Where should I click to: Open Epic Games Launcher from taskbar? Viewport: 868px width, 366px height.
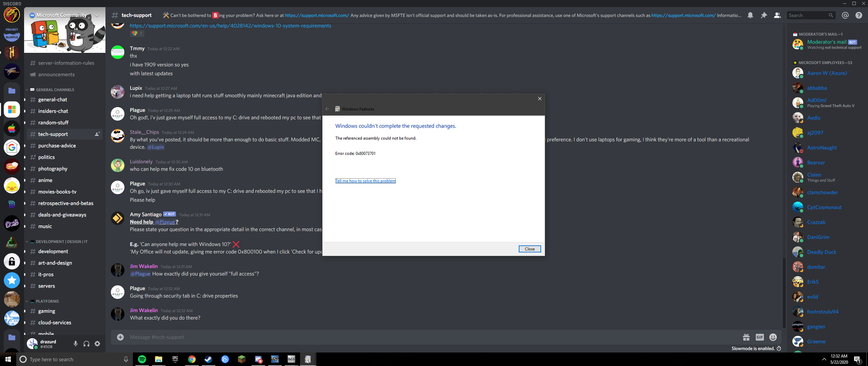175,359
